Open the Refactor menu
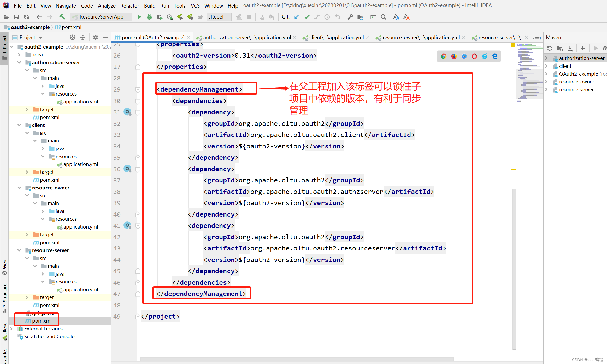This screenshot has height=364, width=607. point(129,5)
